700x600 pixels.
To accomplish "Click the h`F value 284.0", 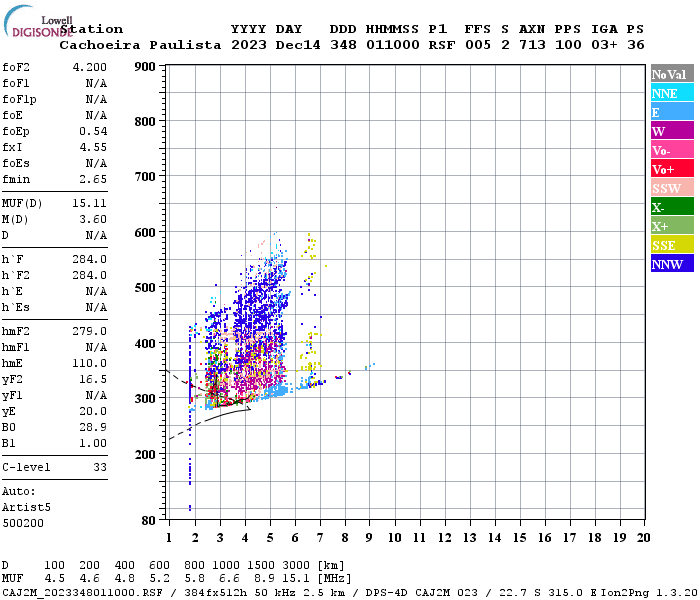I will click(x=90, y=259).
